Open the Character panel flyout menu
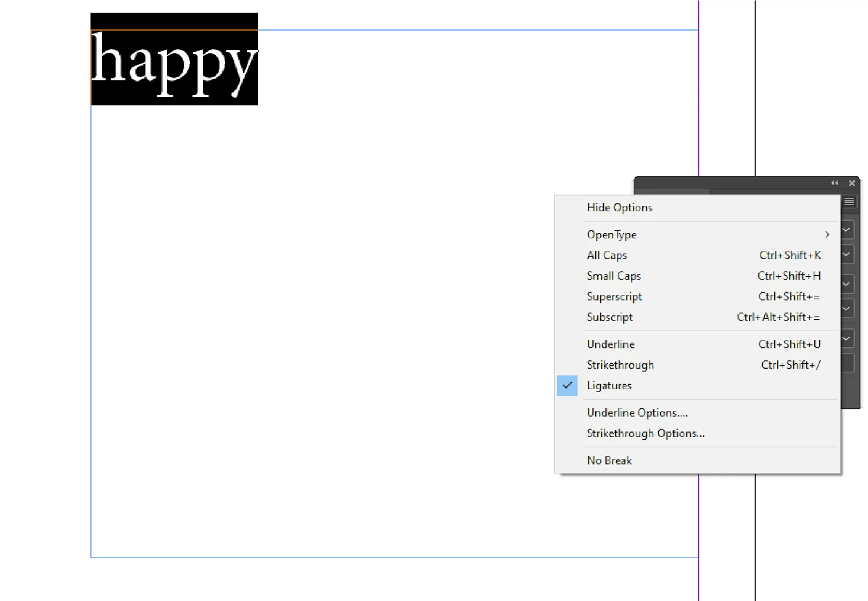This screenshot has width=868, height=601. tap(848, 201)
